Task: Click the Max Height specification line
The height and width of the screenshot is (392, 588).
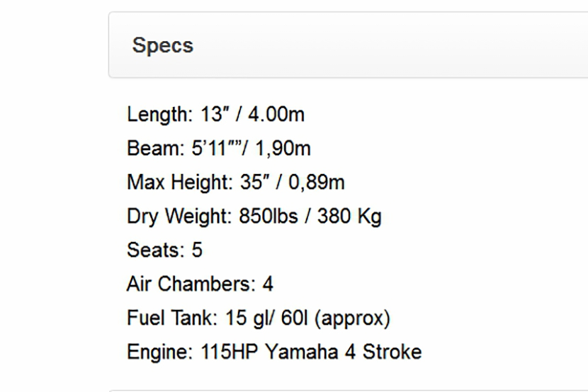Action: coord(235,183)
